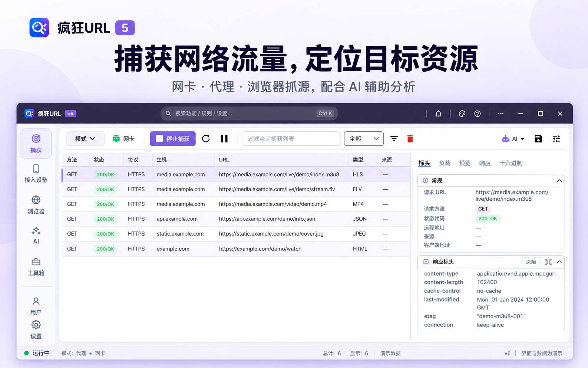
Task: Open the 模式 mode dropdown
Action: (x=85, y=139)
